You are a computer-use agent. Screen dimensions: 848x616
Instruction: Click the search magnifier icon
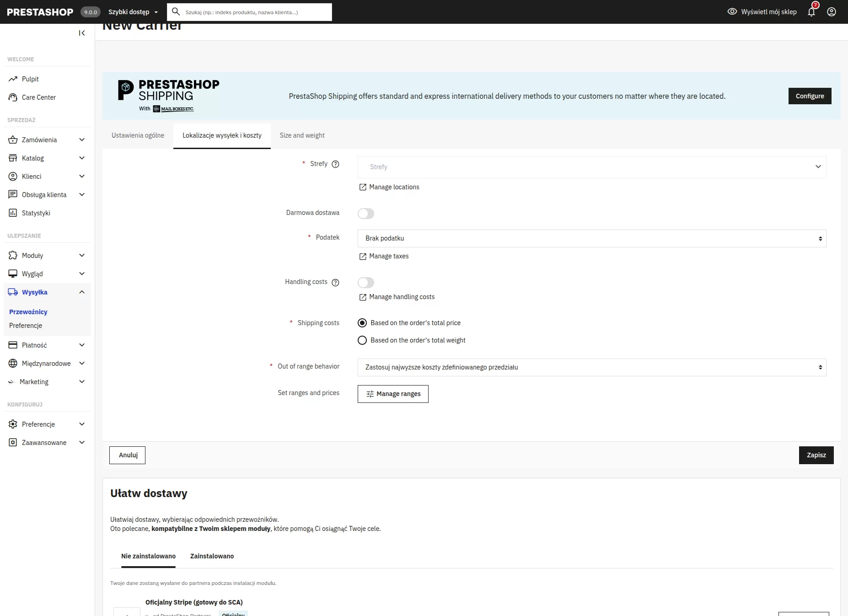pos(176,12)
